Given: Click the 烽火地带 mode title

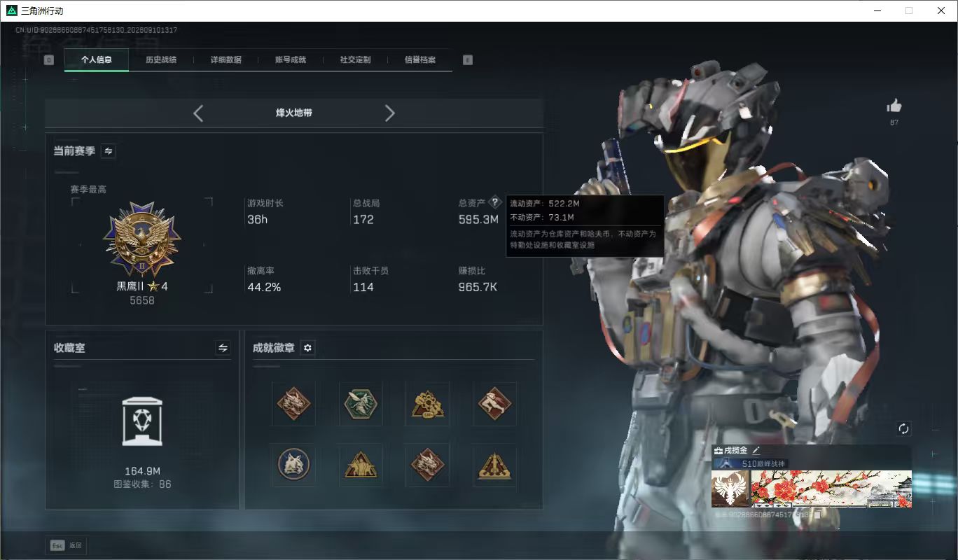Looking at the screenshot, I should tap(294, 113).
